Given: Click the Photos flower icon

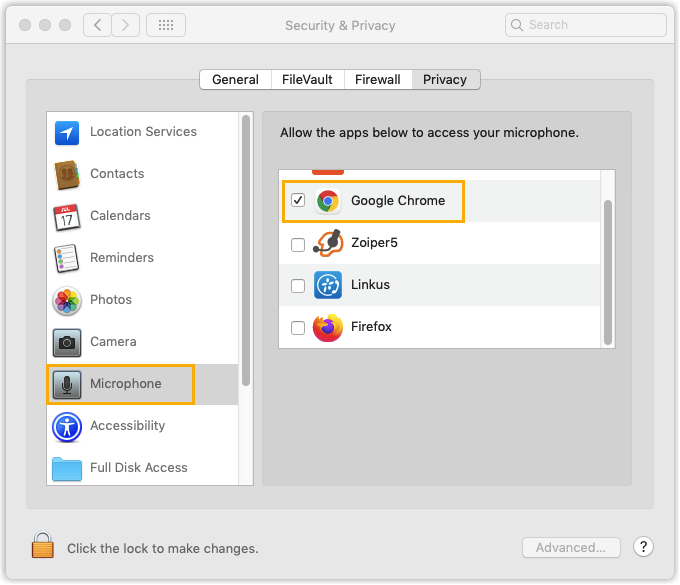Looking at the screenshot, I should pyautogui.click(x=67, y=301).
